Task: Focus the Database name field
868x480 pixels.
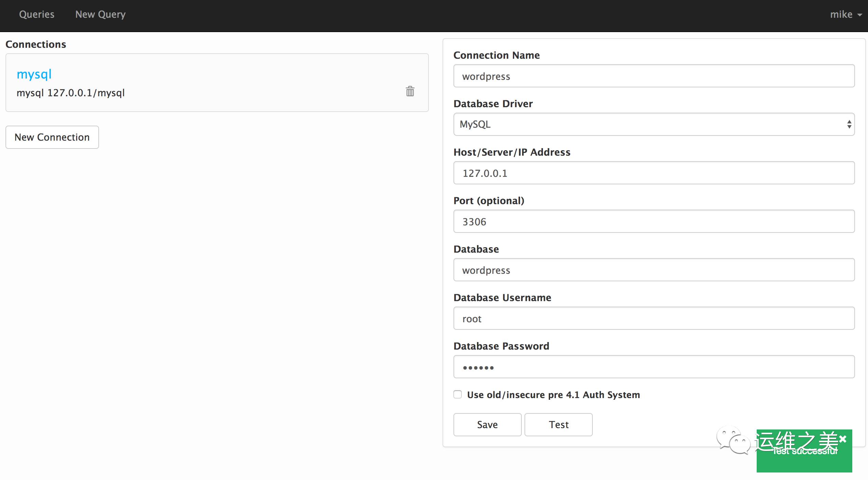Action: pos(654,270)
